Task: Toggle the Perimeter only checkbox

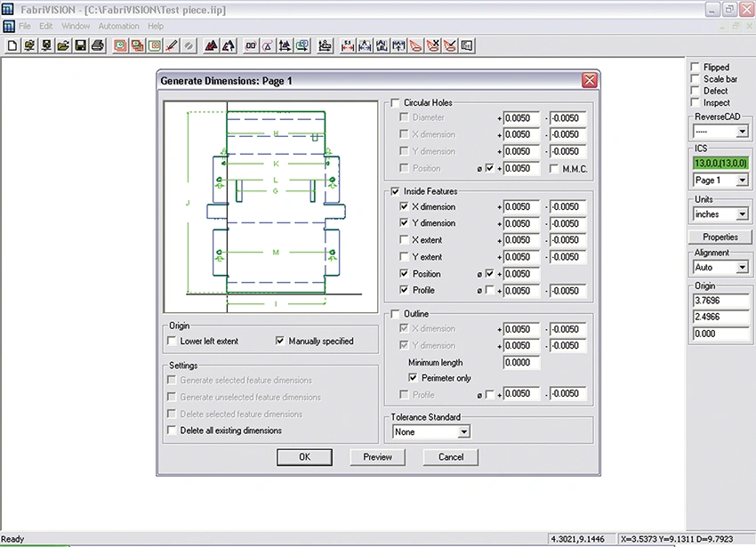Action: coord(414,378)
